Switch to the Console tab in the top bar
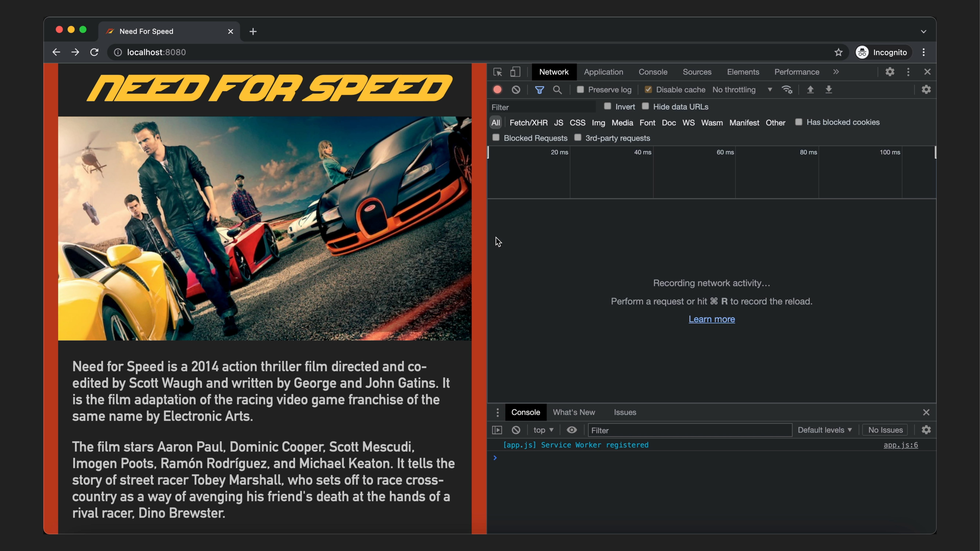980x551 pixels. 653,72
